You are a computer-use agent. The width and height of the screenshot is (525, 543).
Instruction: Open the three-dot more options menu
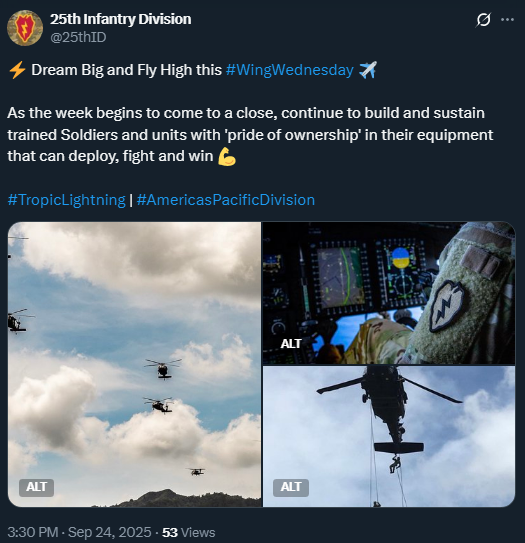pyautogui.click(x=507, y=20)
